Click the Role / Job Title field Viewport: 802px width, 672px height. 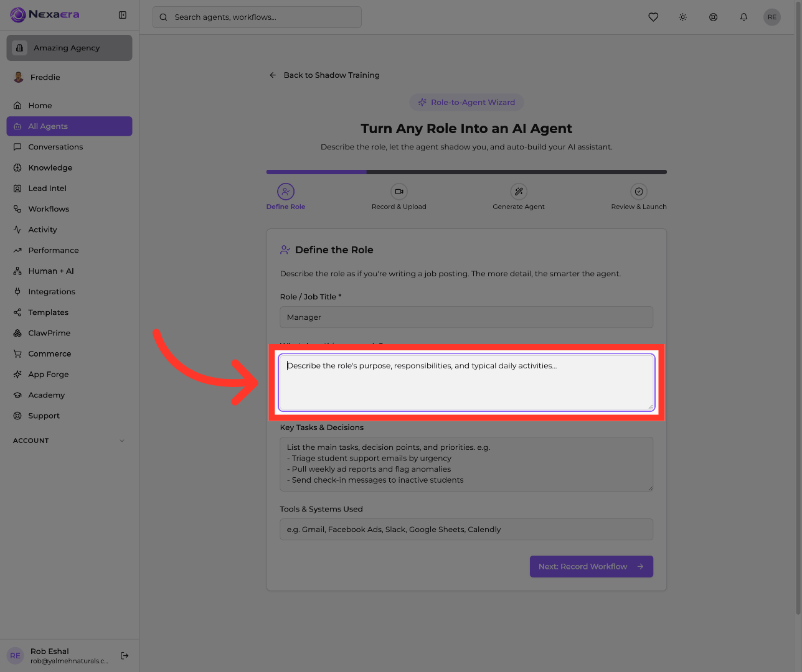click(x=466, y=317)
